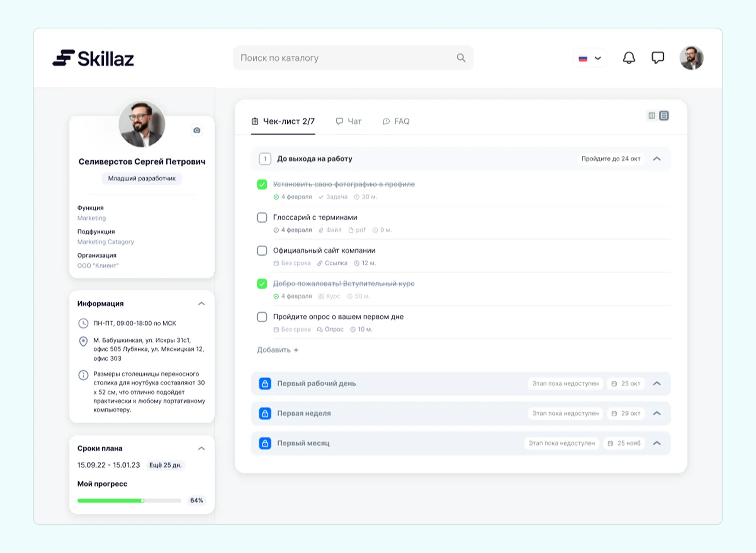Open Глоссарий с терминами task title

(x=315, y=217)
